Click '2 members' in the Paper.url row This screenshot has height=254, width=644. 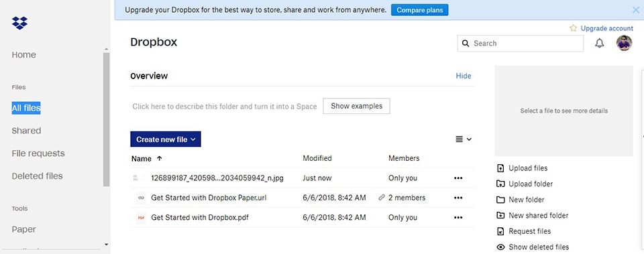(x=407, y=198)
